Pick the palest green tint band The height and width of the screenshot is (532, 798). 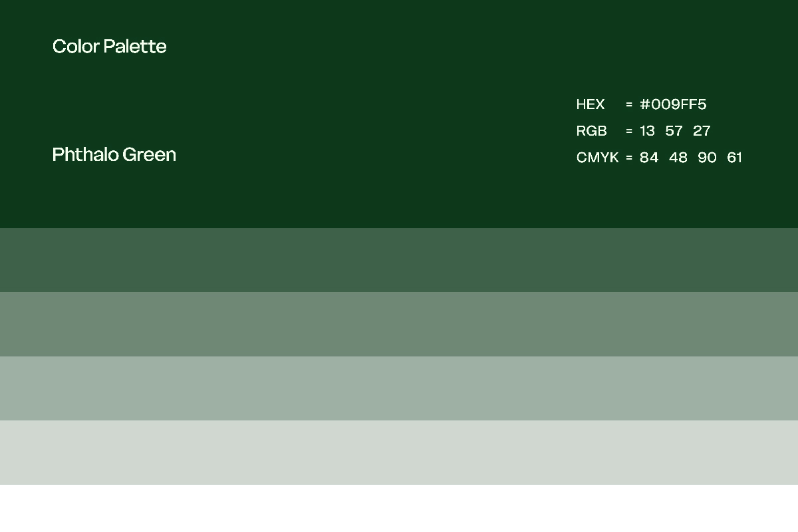[x=399, y=452]
